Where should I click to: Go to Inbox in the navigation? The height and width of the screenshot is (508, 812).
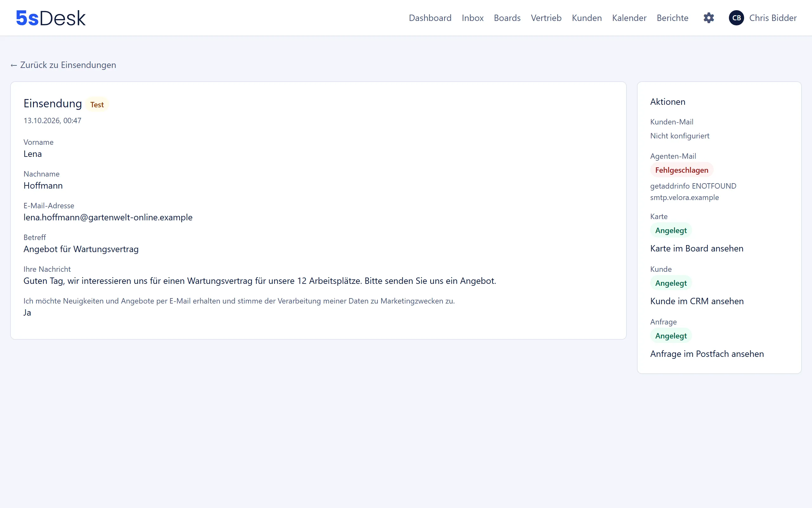(x=472, y=18)
